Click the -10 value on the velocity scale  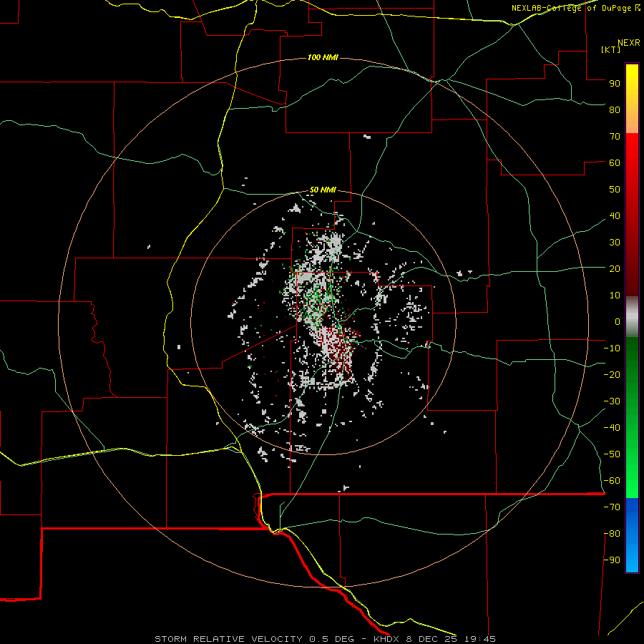612,348
